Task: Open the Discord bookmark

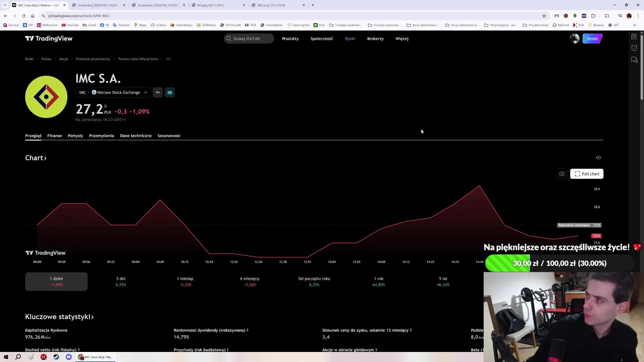Action: 11,25
